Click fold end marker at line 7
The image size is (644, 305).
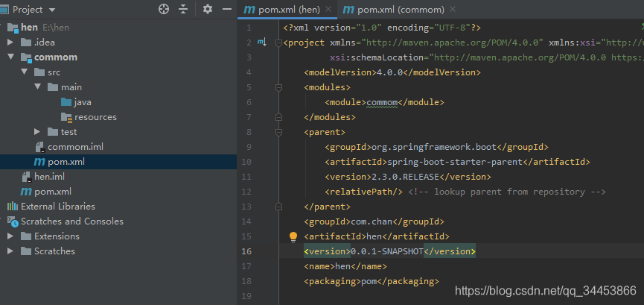coord(279,117)
